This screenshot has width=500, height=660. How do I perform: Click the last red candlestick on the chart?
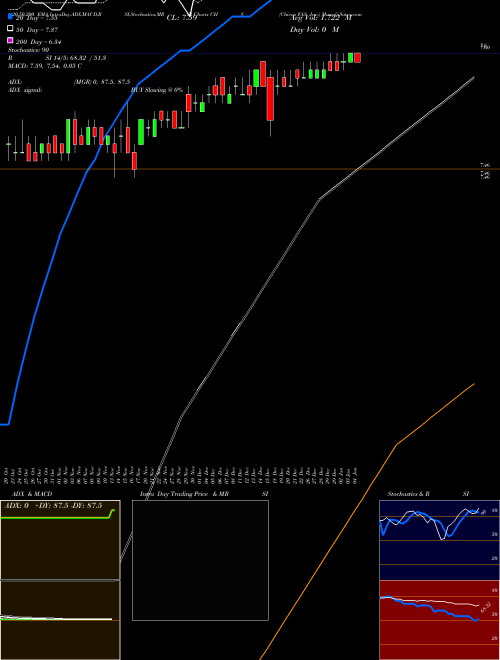coord(357,58)
